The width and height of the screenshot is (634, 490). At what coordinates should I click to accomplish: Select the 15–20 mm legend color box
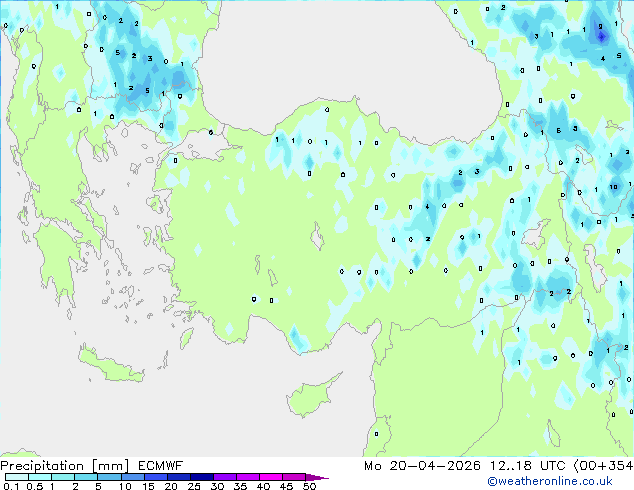point(156,477)
